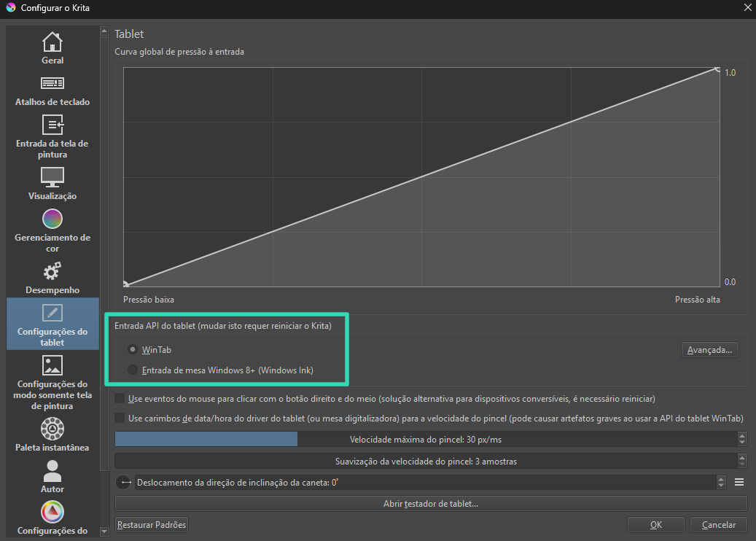Click Abrir testador de tablet button
Viewport: 756px width, 541px height.
[431, 503]
